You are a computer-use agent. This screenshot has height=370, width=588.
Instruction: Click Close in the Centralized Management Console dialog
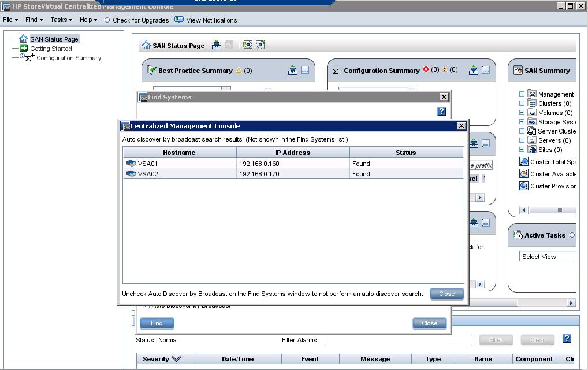[446, 294]
